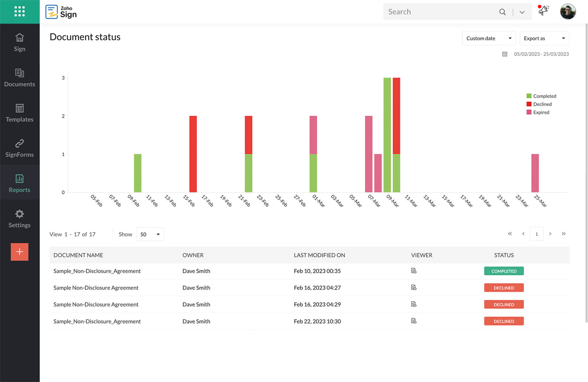This screenshot has height=382, width=588.
Task: Click the green bar at 09-Feb
Action: click(x=137, y=173)
